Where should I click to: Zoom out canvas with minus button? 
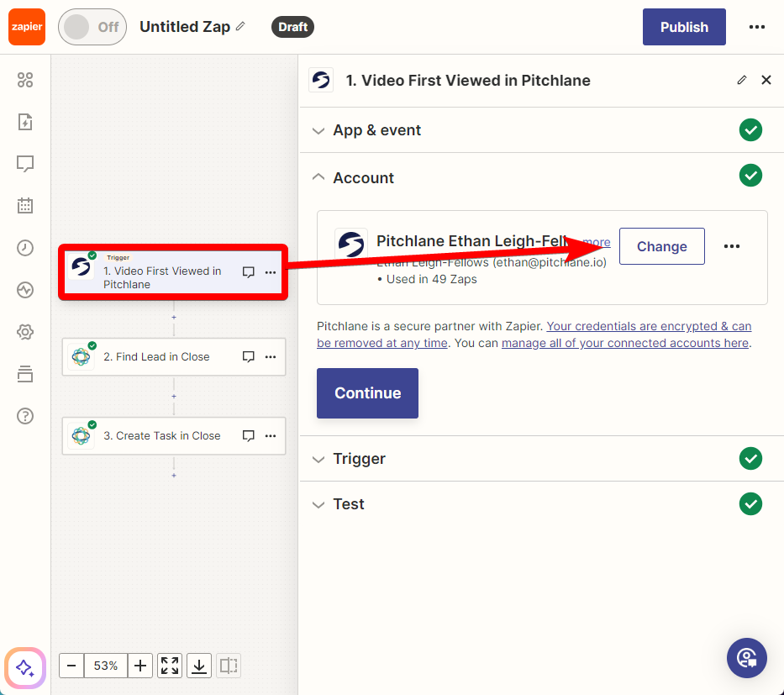(x=71, y=666)
